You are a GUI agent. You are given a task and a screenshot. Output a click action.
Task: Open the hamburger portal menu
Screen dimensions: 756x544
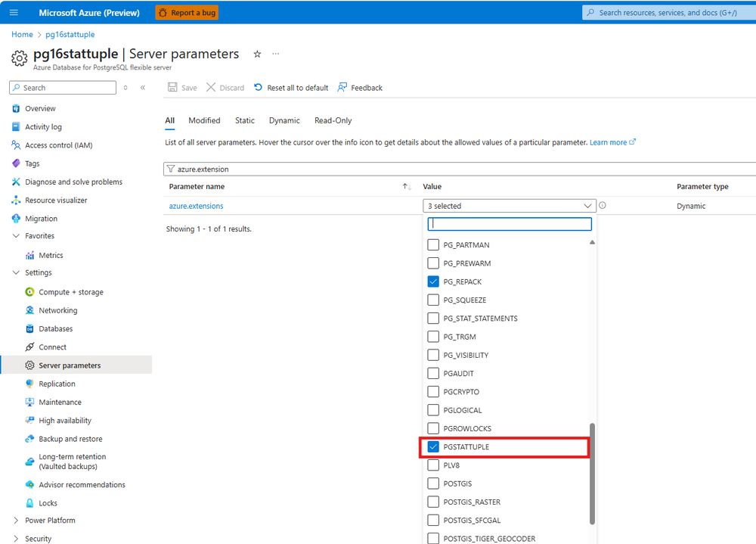pos(14,13)
